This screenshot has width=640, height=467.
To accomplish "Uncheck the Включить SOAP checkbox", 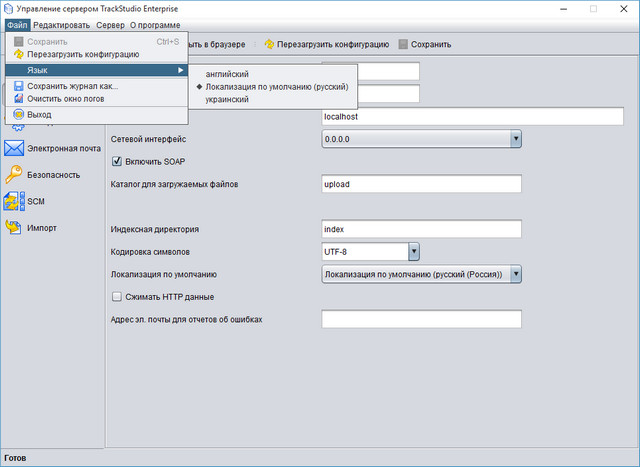I will tap(117, 161).
